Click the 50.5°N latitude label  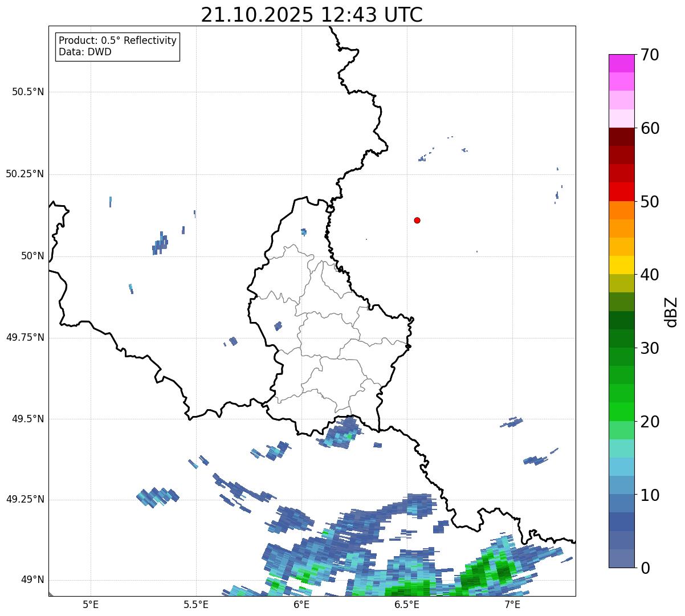coord(28,92)
